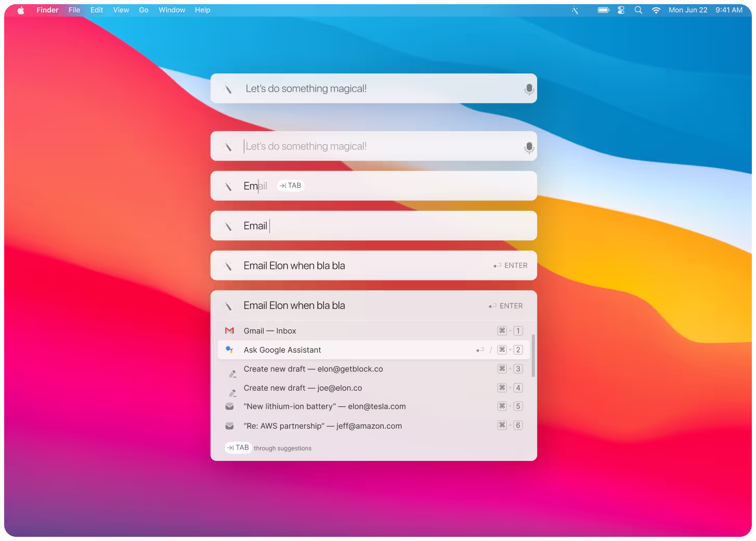
Task: Click the Gmail logo icon
Action: coord(229,330)
